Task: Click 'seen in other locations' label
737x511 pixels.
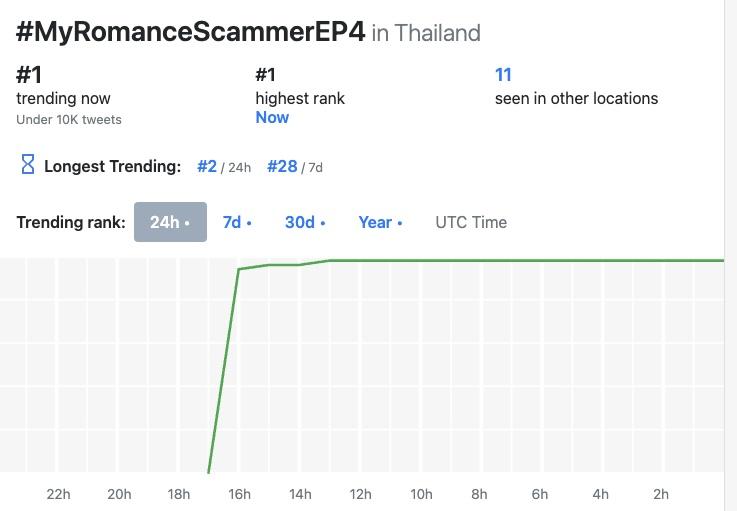Action: (576, 98)
